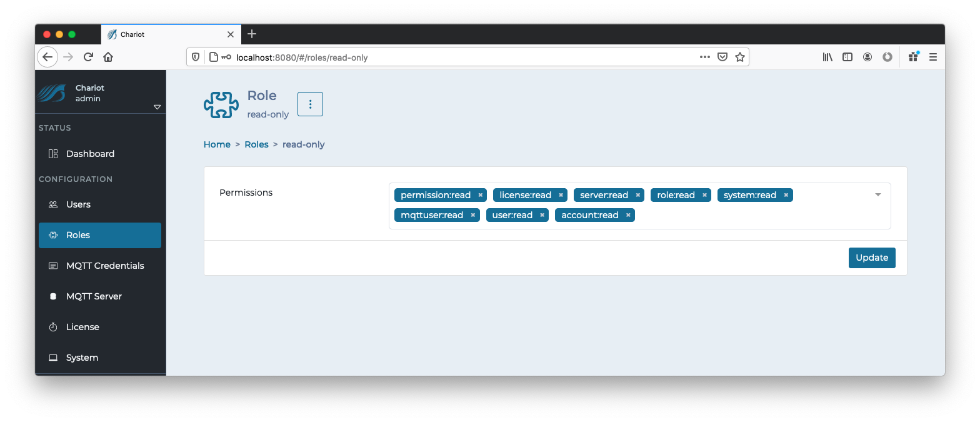Remove the account:read tag
The width and height of the screenshot is (980, 422).
[628, 215]
